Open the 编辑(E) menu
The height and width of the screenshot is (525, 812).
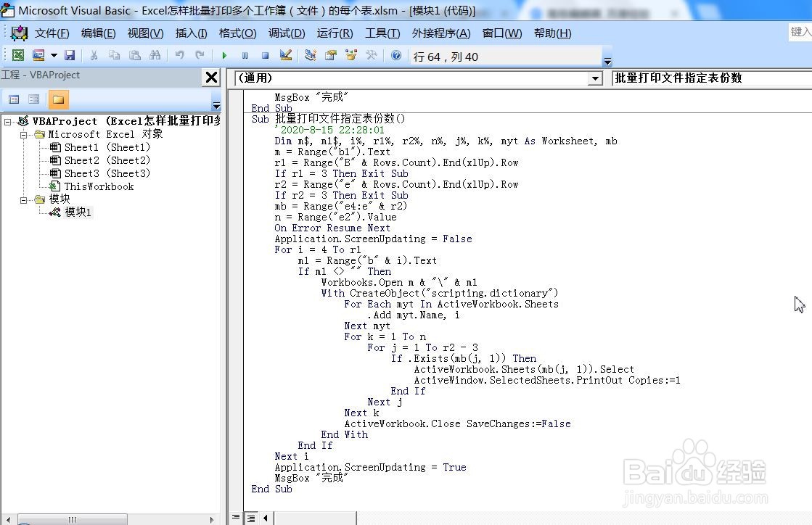tap(99, 33)
